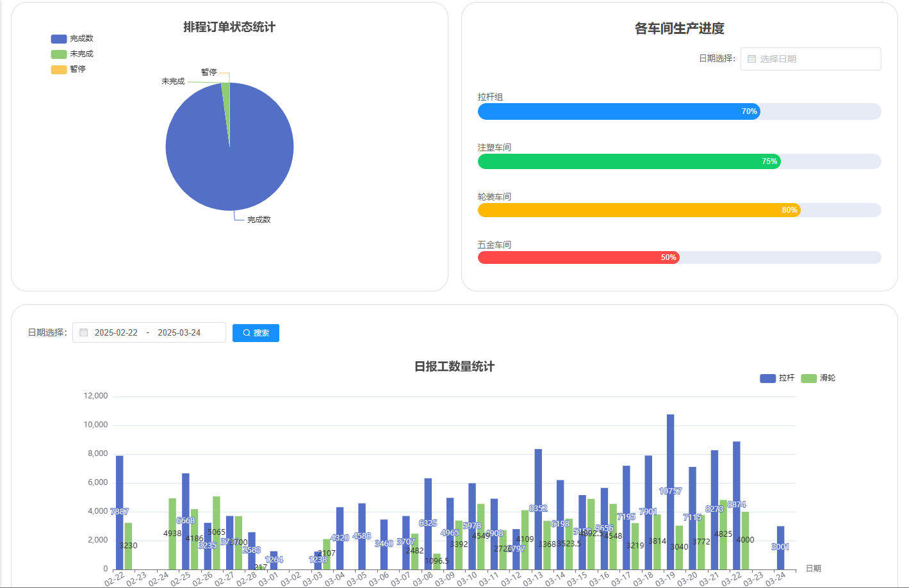Click the tallest 拉杆 bar valued 10757

(x=670, y=492)
